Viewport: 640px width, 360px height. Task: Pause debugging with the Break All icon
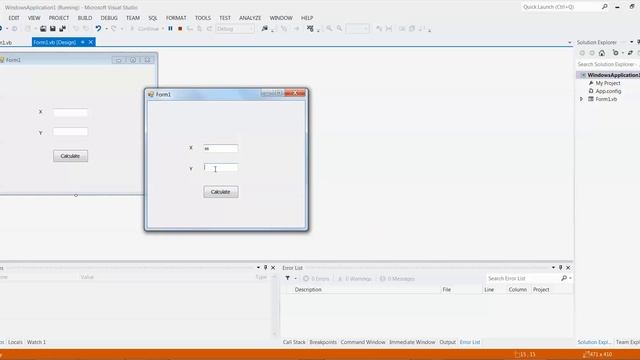[170, 29]
